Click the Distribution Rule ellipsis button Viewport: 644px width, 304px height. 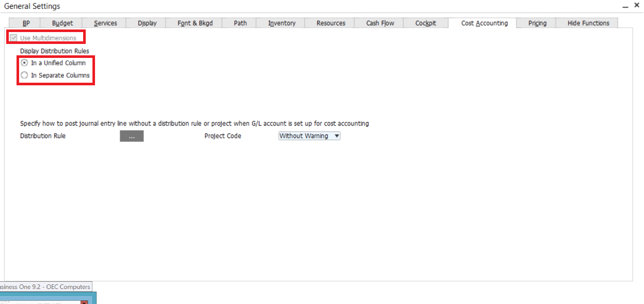(132, 136)
